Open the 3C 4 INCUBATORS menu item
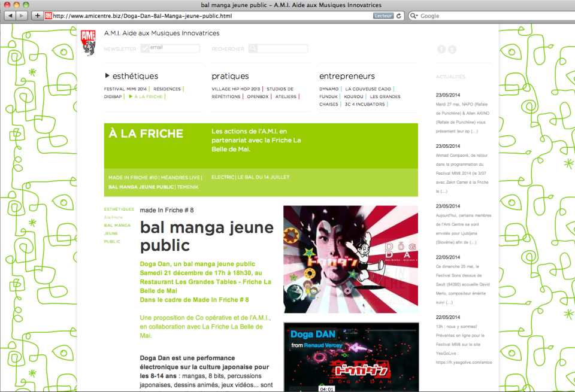The image size is (575, 392). coord(365,104)
